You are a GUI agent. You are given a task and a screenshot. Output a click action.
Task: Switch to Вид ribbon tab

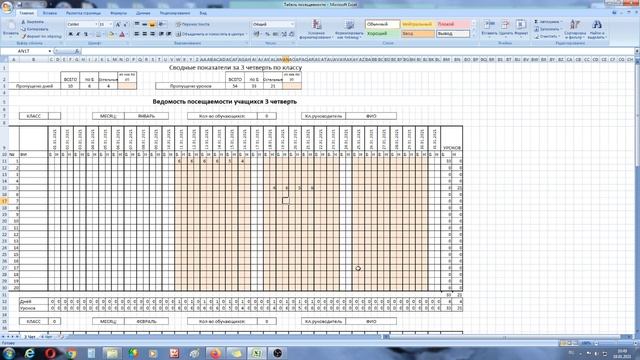pos(203,13)
